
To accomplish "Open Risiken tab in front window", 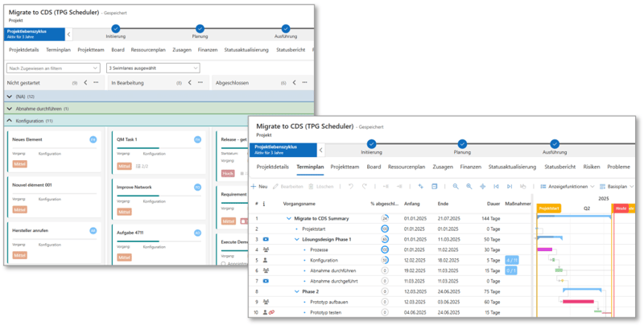I will click(x=592, y=167).
